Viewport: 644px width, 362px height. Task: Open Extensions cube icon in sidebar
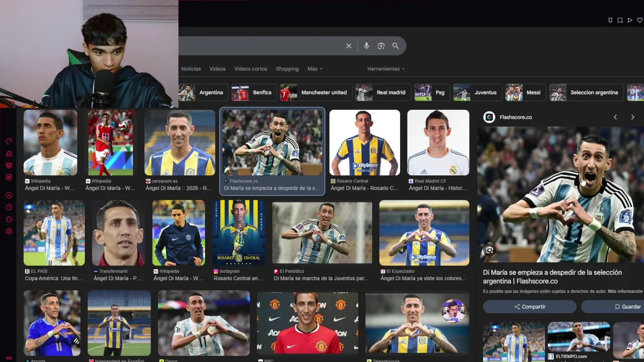tap(9, 219)
